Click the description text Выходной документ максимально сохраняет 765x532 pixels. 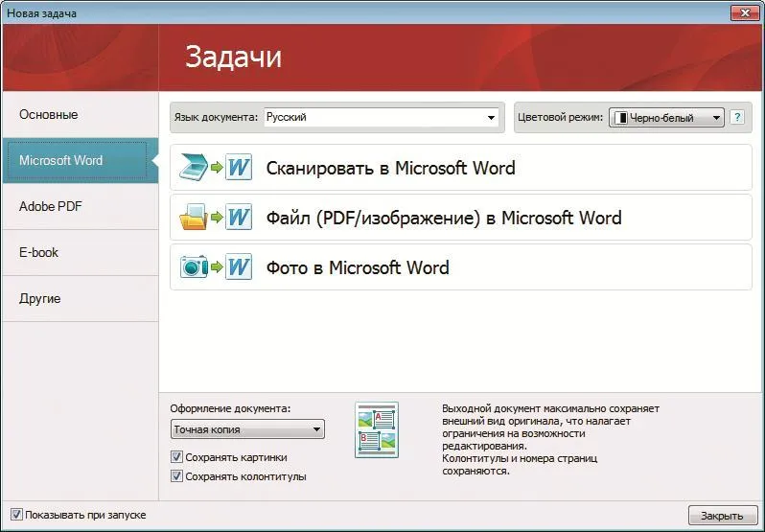click(550, 408)
